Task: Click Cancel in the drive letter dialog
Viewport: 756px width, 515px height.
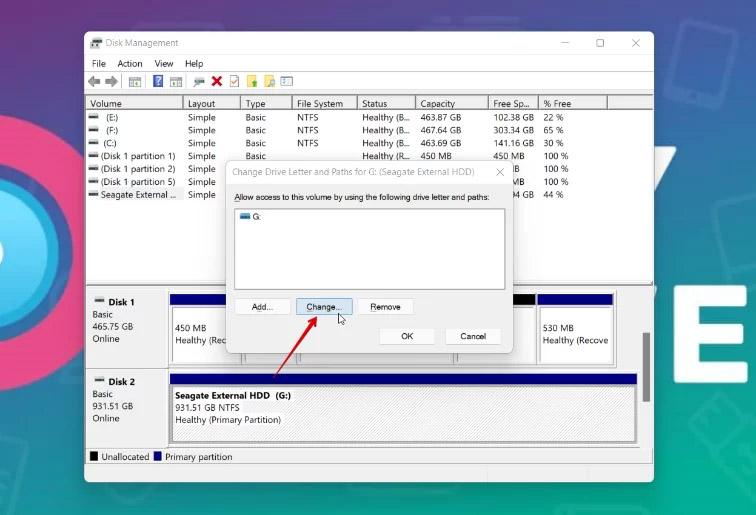Action: tap(473, 336)
